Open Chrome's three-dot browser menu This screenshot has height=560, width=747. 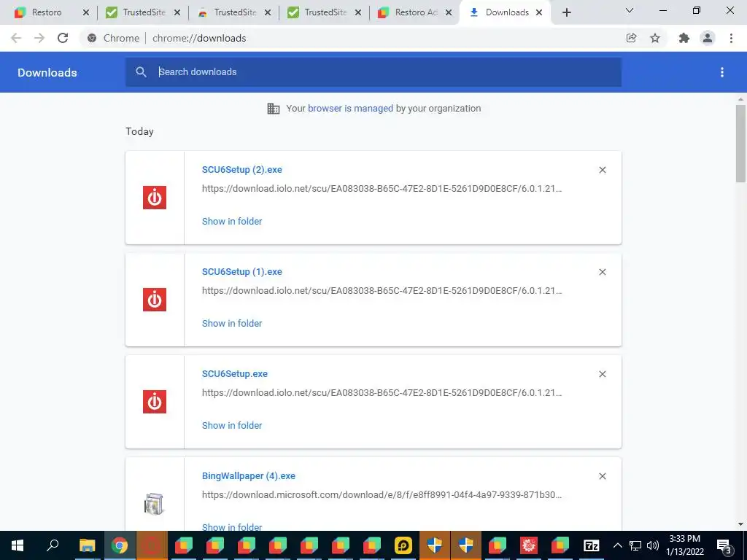(x=731, y=38)
